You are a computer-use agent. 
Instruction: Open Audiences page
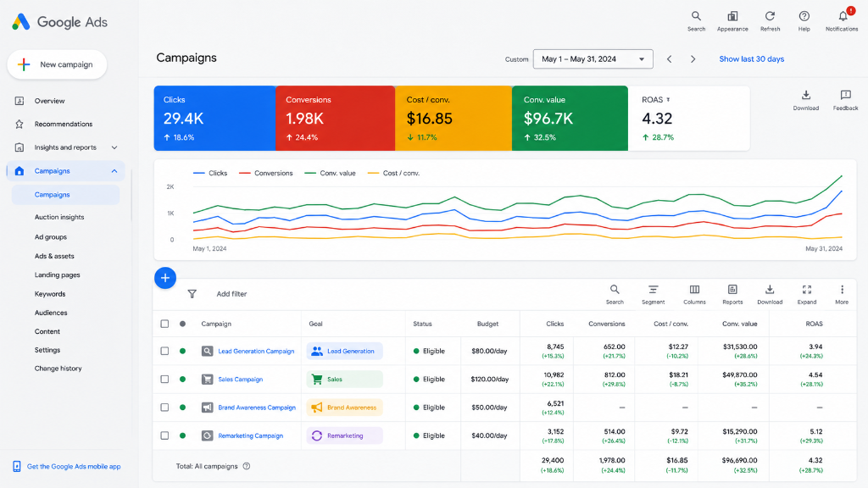click(51, 313)
